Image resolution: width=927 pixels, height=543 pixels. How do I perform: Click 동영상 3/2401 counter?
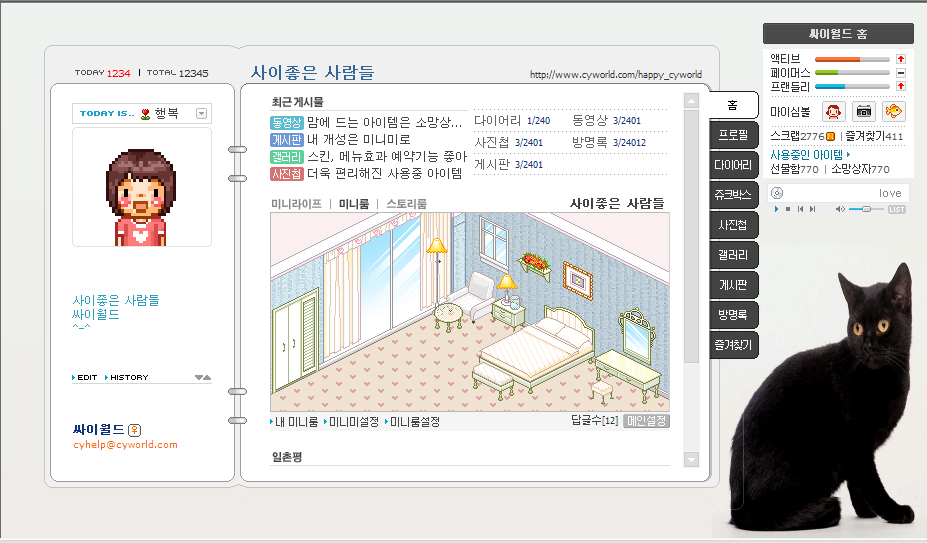(x=607, y=121)
